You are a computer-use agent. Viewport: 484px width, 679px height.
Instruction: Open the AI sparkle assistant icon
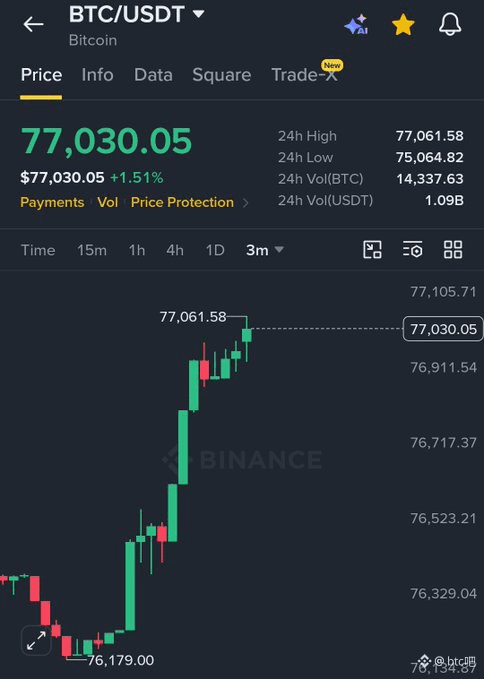(356, 24)
